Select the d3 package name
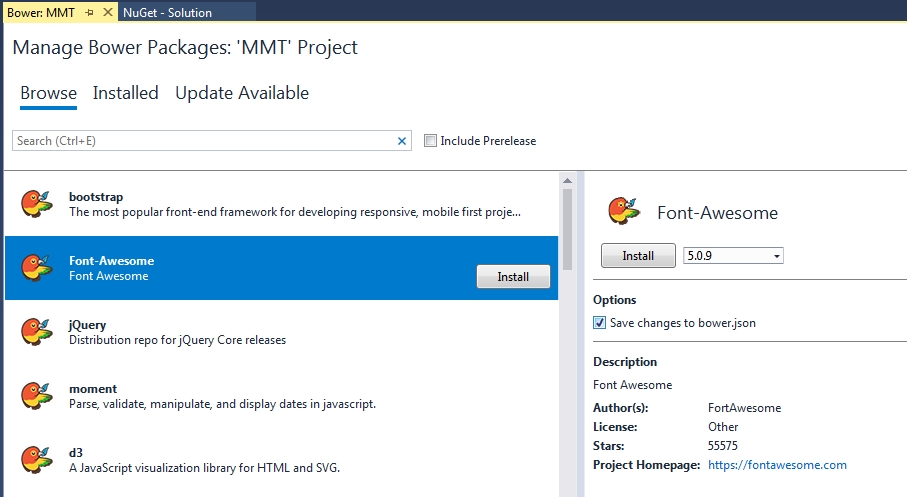Screen dimensions: 907x497 point(76,452)
